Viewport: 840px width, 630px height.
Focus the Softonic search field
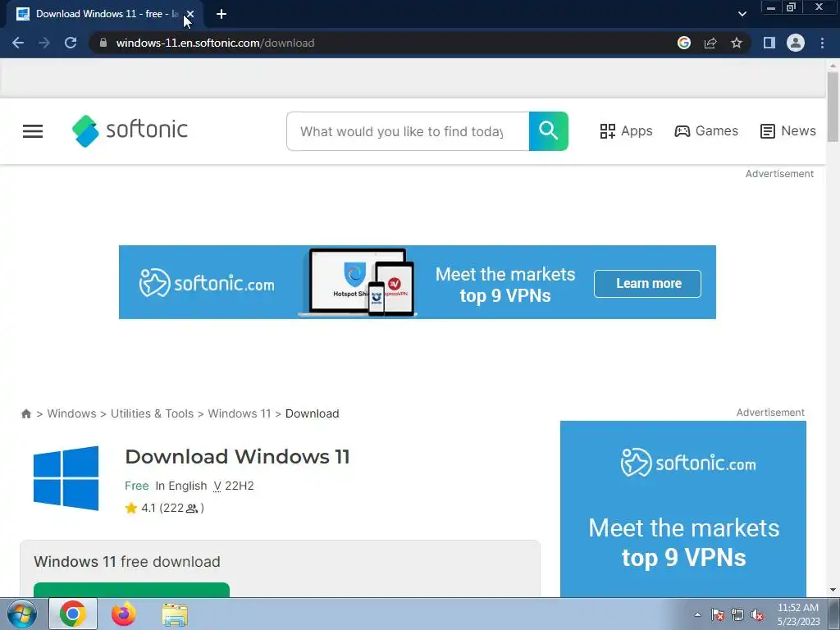coord(408,131)
